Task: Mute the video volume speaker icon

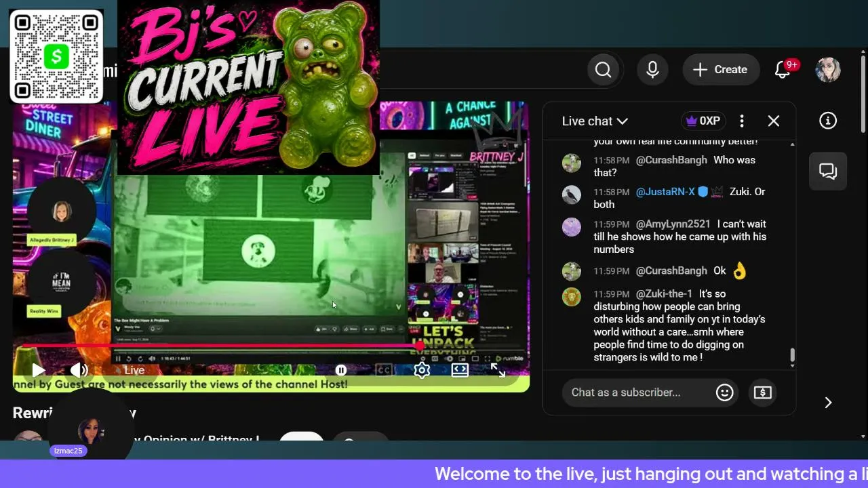Action: [x=79, y=370]
